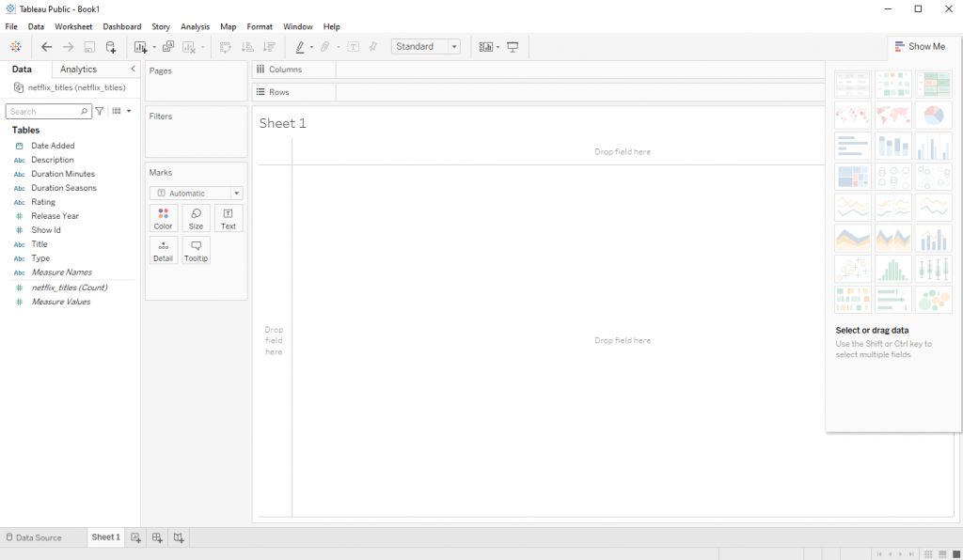This screenshot has width=963, height=560.
Task: Click the Detail button on Marks card
Action: tap(164, 251)
